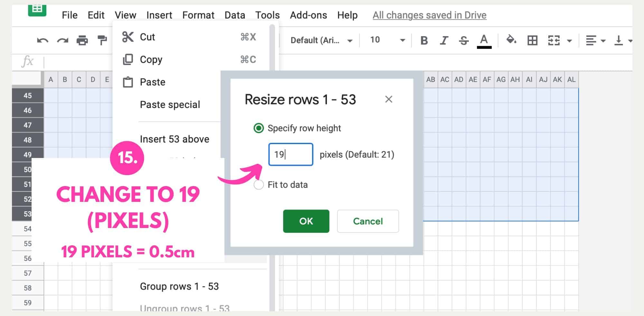Open the Tools menu
This screenshot has height=316, width=644.
click(267, 15)
